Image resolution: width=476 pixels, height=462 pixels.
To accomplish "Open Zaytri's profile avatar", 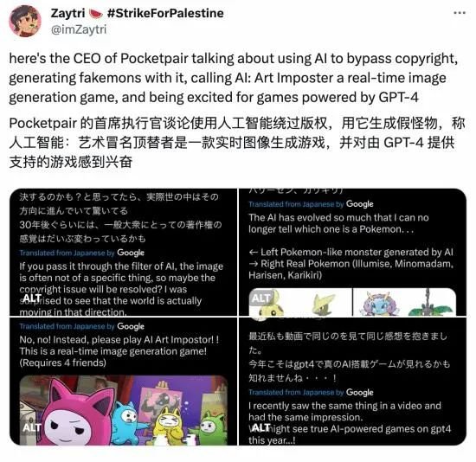I will pos(25,21).
